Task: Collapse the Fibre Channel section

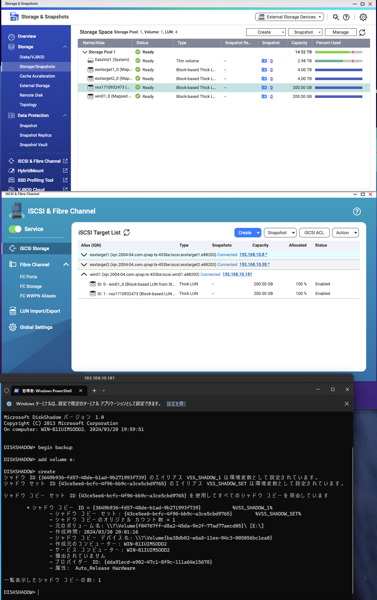Action: [66, 264]
